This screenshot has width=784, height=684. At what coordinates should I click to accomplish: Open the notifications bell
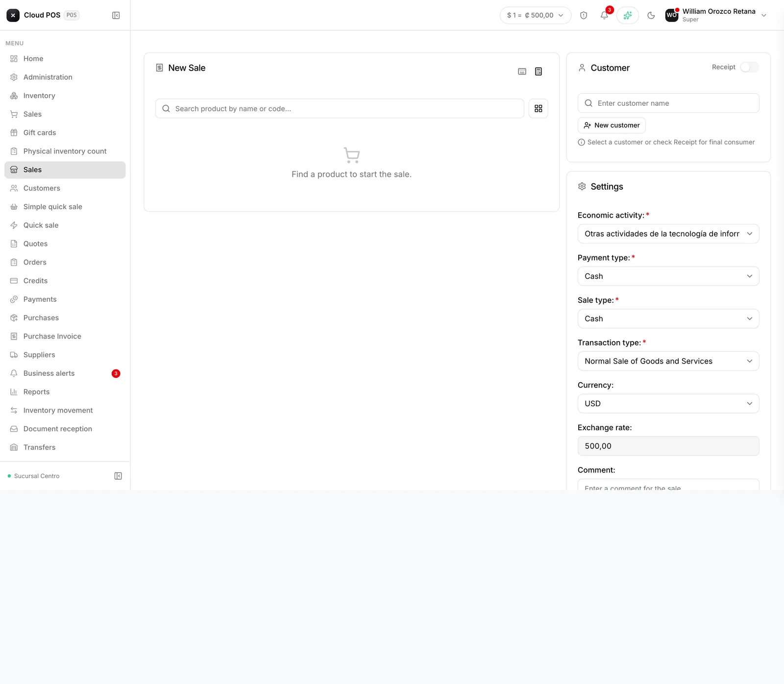tap(604, 15)
